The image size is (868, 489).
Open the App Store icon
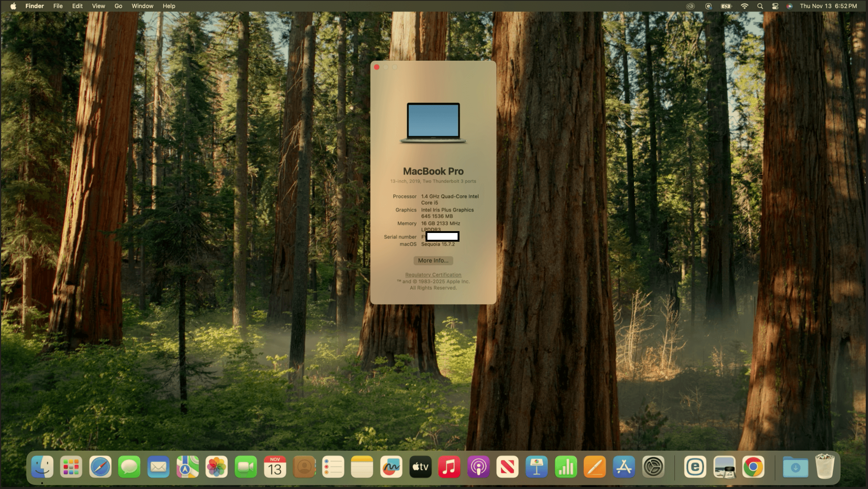623,467
